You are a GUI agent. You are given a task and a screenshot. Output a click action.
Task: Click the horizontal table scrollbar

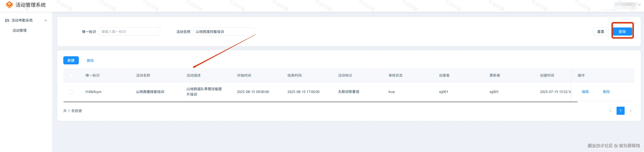[x=321, y=102]
